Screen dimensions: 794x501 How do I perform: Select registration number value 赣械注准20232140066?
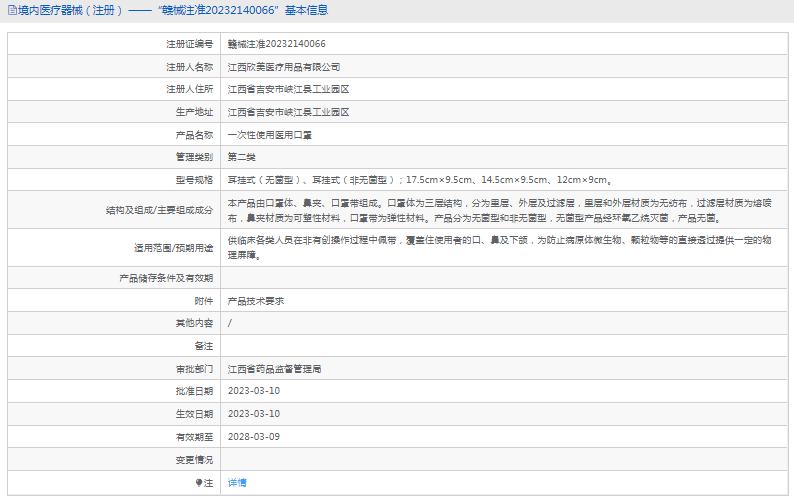click(276, 44)
